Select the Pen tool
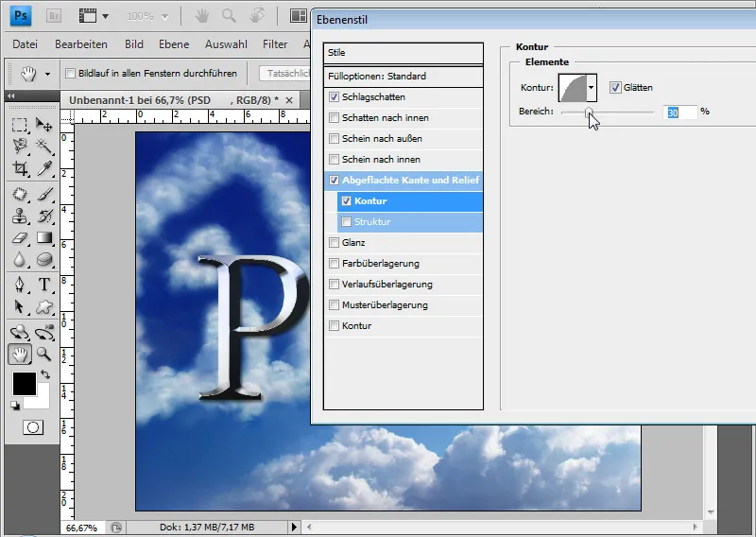This screenshot has width=756, height=537. coord(19,285)
